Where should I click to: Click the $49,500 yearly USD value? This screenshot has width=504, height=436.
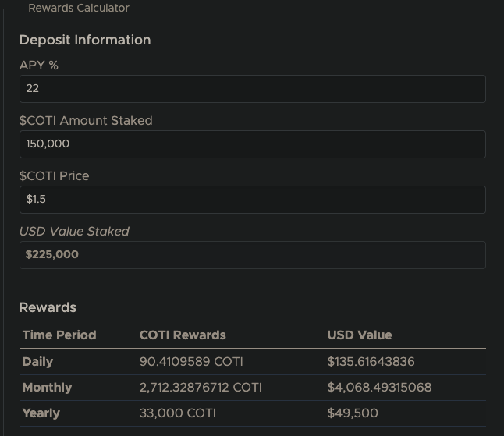(x=353, y=413)
